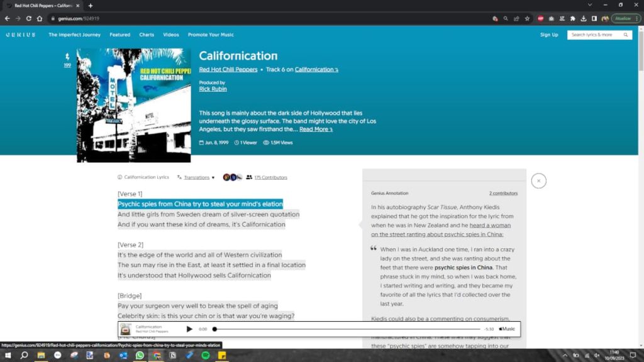
Task: Open the puzzle-piece extensions menu
Action: coord(572,18)
